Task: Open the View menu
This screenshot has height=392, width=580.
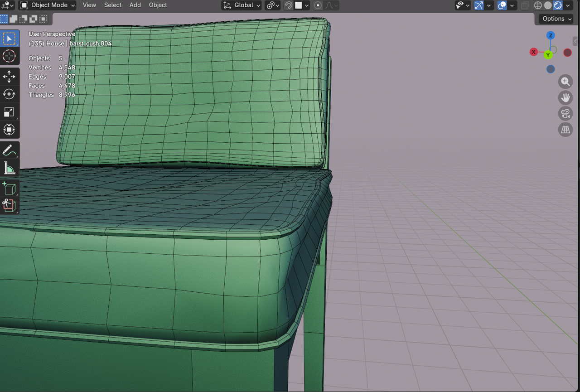Action: [89, 5]
